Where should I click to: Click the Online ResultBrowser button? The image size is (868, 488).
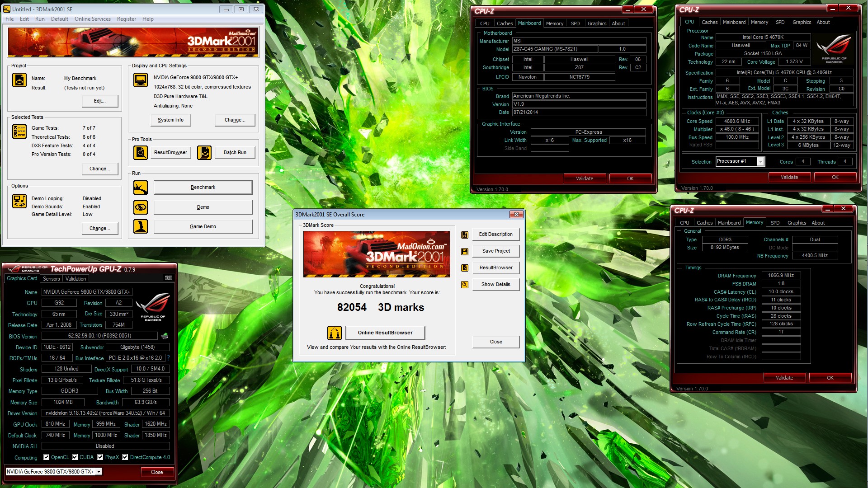click(x=385, y=333)
